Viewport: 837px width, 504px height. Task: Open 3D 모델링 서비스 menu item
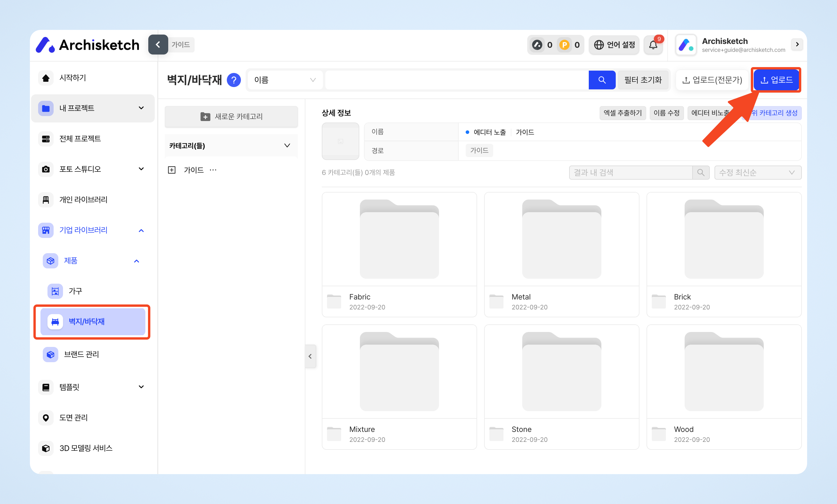click(x=93, y=448)
